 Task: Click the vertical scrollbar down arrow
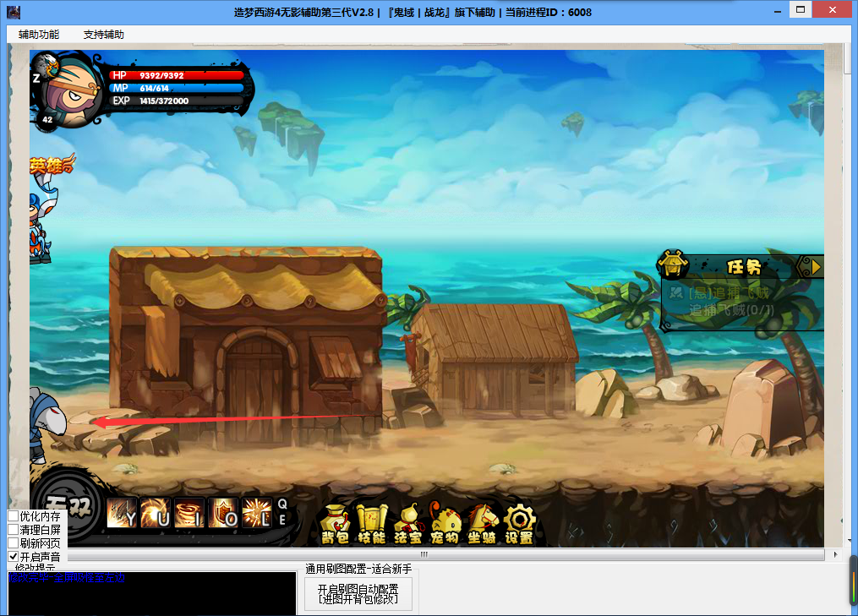[850, 541]
